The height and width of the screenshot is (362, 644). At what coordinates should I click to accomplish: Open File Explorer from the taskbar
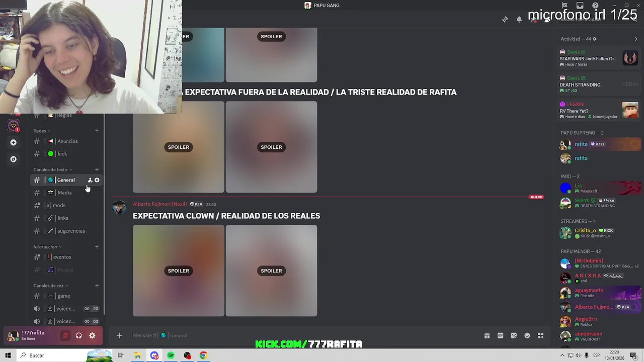click(x=137, y=355)
